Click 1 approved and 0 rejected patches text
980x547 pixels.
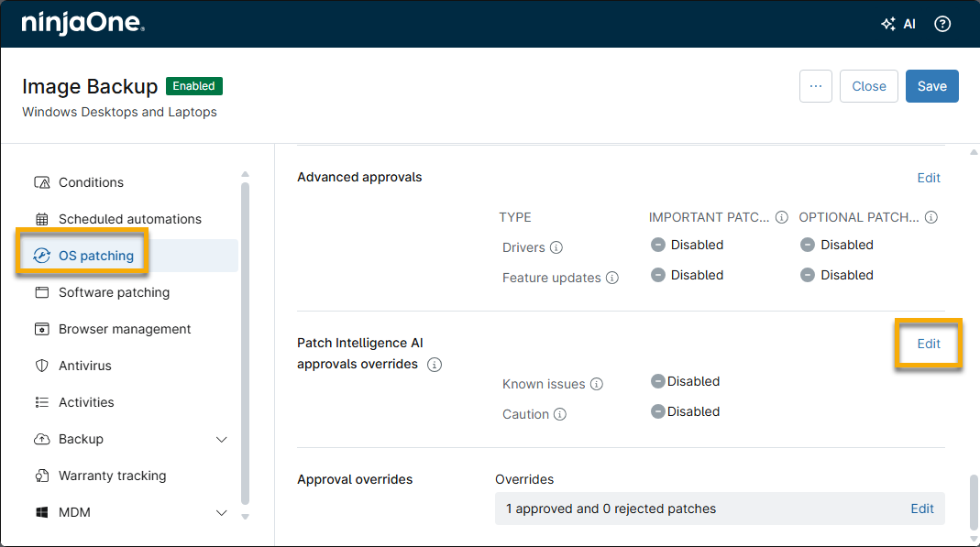611,509
